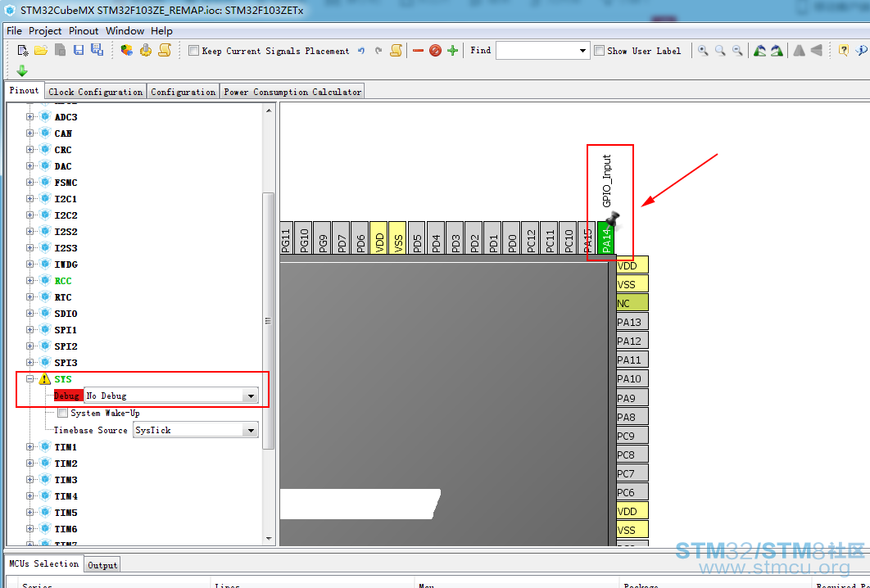Click the scroll icon right of the Redo arrow
The height and width of the screenshot is (588, 870).
pyautogui.click(x=396, y=51)
